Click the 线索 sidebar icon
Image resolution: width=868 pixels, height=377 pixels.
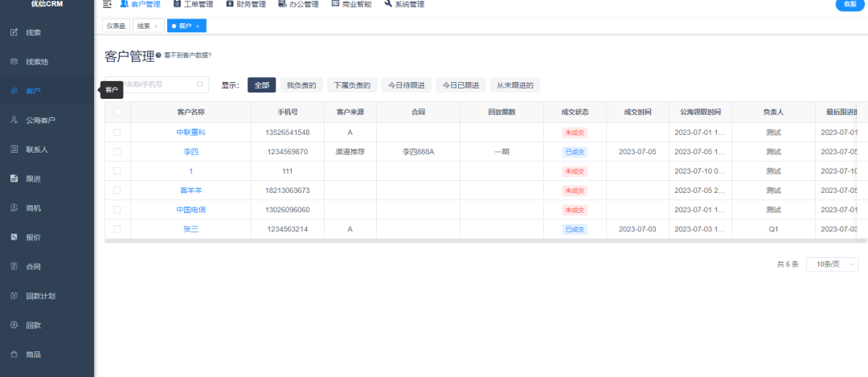14,32
